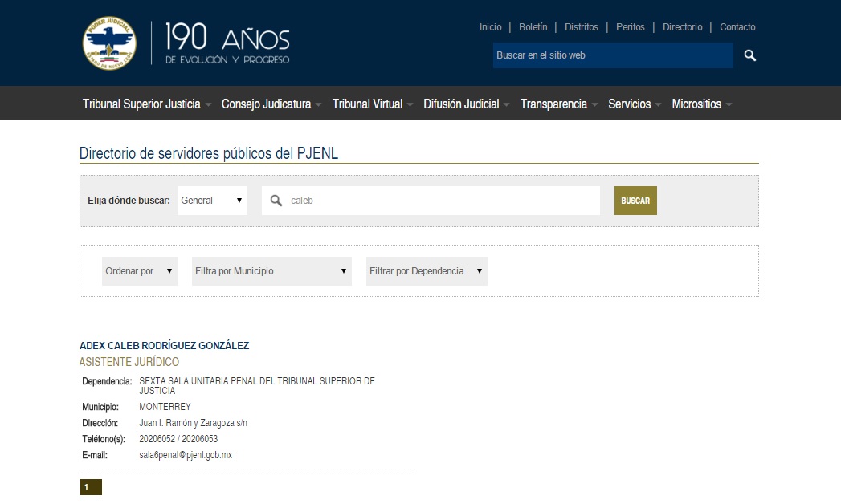This screenshot has height=504, width=841.
Task: Open the Boletín link
Action: pos(533,27)
